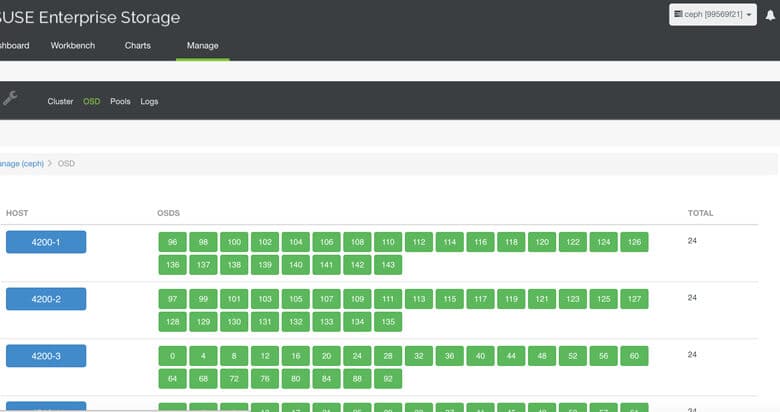Click the SUSE Enterprise Storage title
This screenshot has width=780, height=412.
(x=90, y=17)
